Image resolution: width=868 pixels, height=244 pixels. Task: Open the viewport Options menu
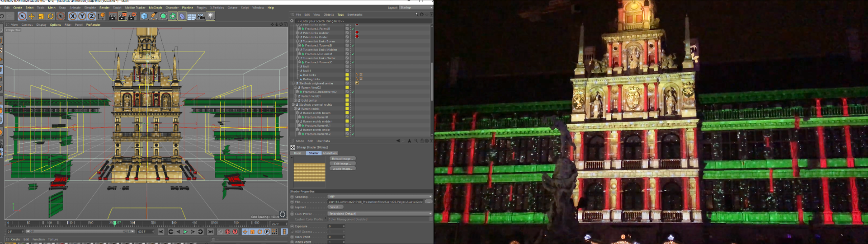tap(55, 25)
